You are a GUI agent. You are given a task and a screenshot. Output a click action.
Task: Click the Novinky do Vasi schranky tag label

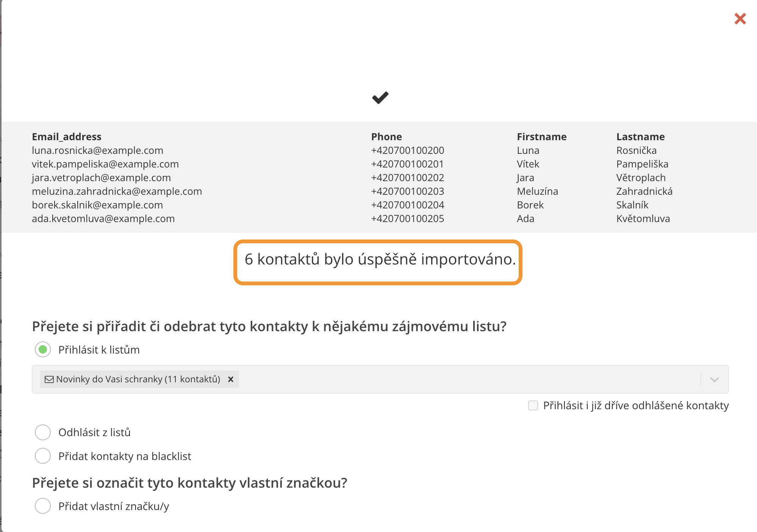tap(138, 379)
